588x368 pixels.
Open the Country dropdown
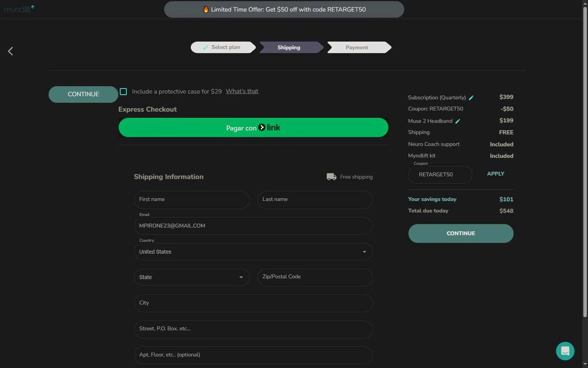pyautogui.click(x=253, y=252)
